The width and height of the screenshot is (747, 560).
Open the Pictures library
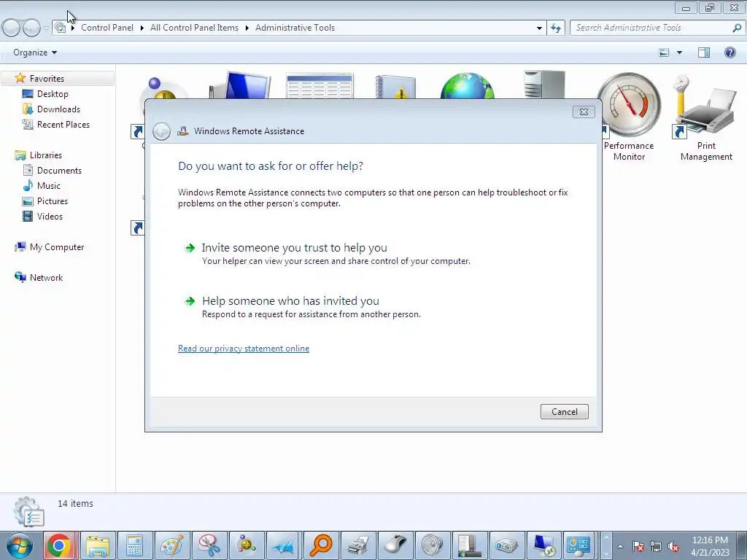53,201
